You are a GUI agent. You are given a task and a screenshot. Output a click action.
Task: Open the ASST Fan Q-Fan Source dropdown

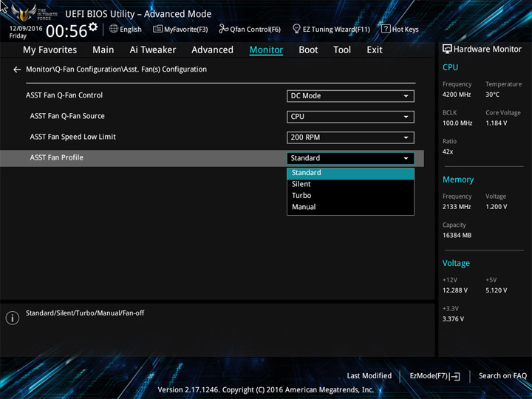pos(350,117)
